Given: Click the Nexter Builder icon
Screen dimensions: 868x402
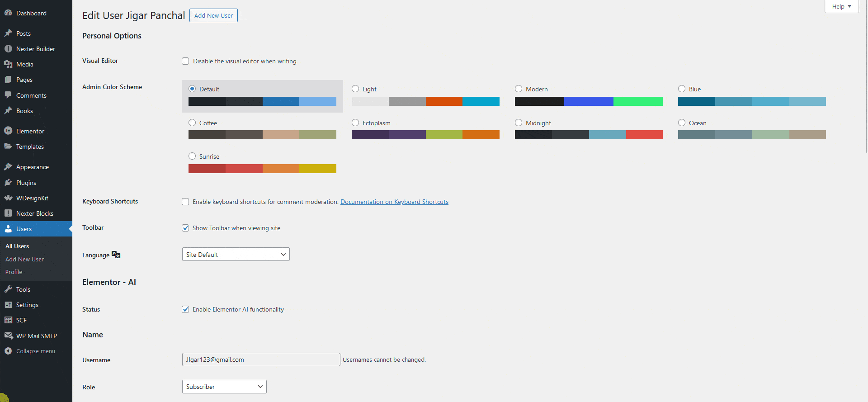Looking at the screenshot, I should point(8,49).
